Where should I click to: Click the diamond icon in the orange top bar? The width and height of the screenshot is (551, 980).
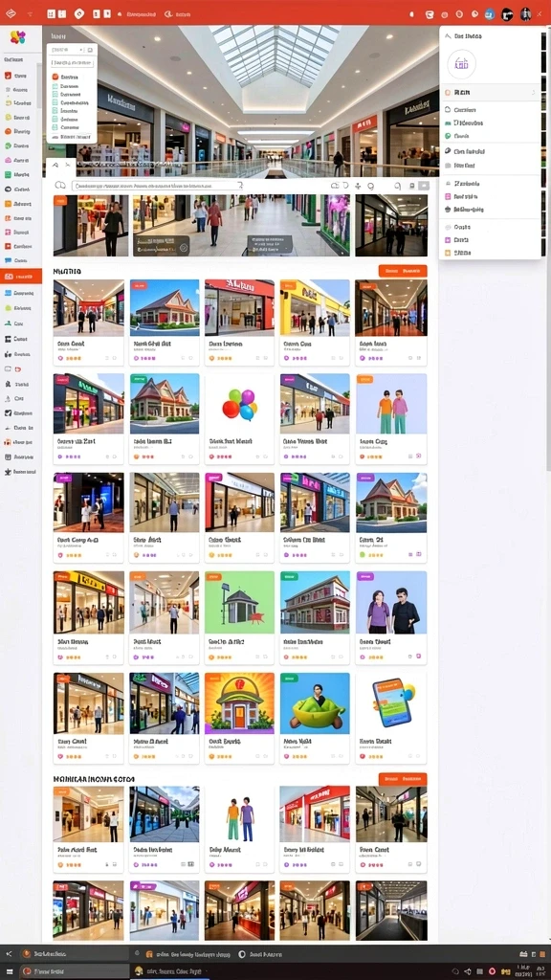pos(78,13)
